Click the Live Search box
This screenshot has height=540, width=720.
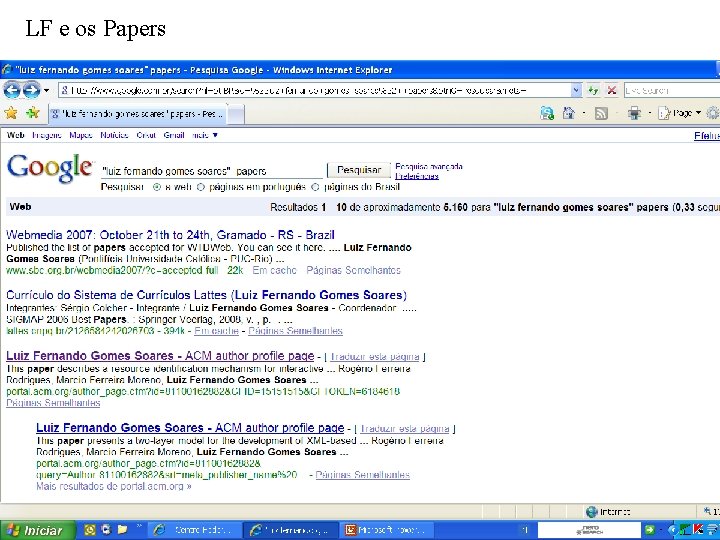pyautogui.click(x=671, y=90)
